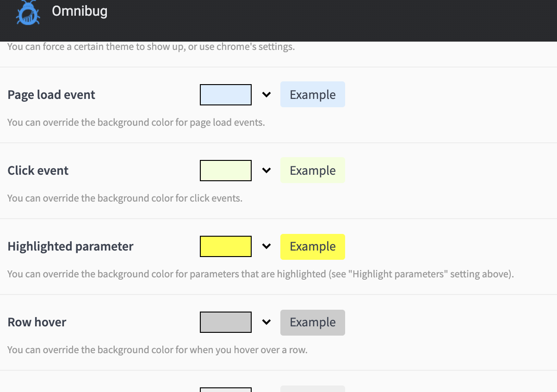
Task: Click the Row hover Example preview
Action: click(312, 322)
